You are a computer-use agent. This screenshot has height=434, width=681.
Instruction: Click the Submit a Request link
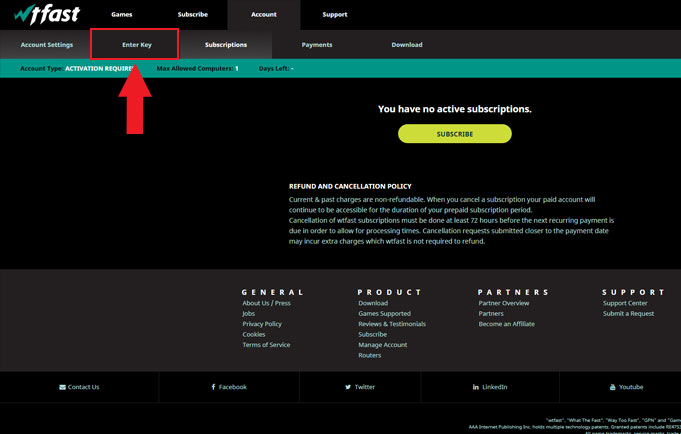coord(628,314)
